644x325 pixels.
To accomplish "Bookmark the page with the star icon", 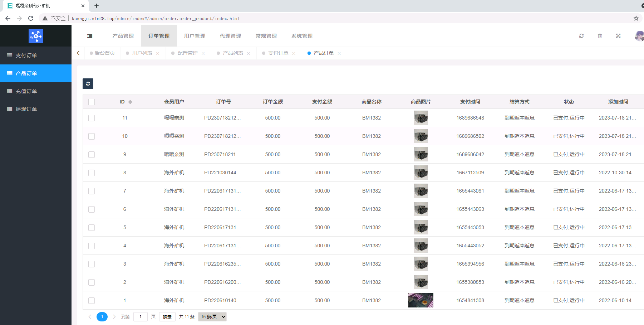I will 636,18.
